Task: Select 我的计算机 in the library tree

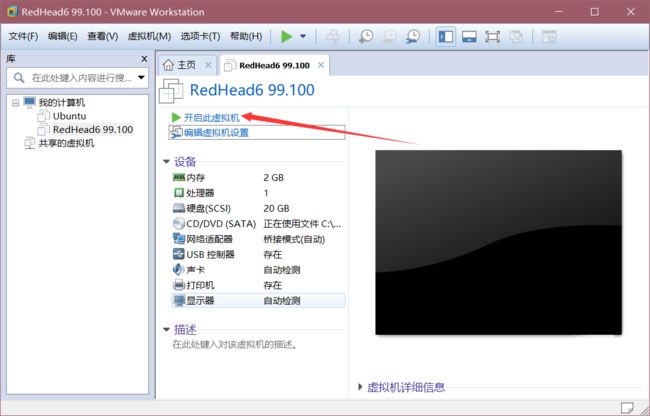Action: pos(61,102)
